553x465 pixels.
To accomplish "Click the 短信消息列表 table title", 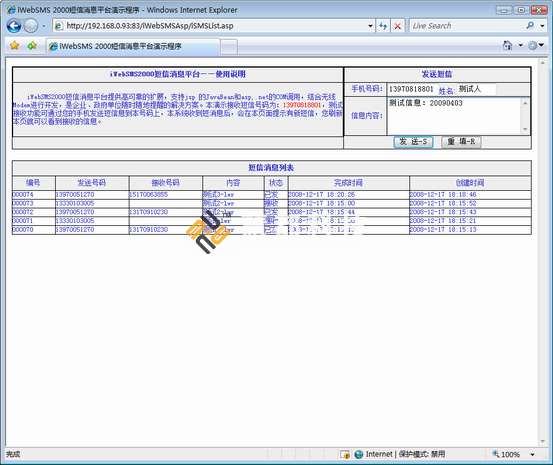I will [271, 168].
